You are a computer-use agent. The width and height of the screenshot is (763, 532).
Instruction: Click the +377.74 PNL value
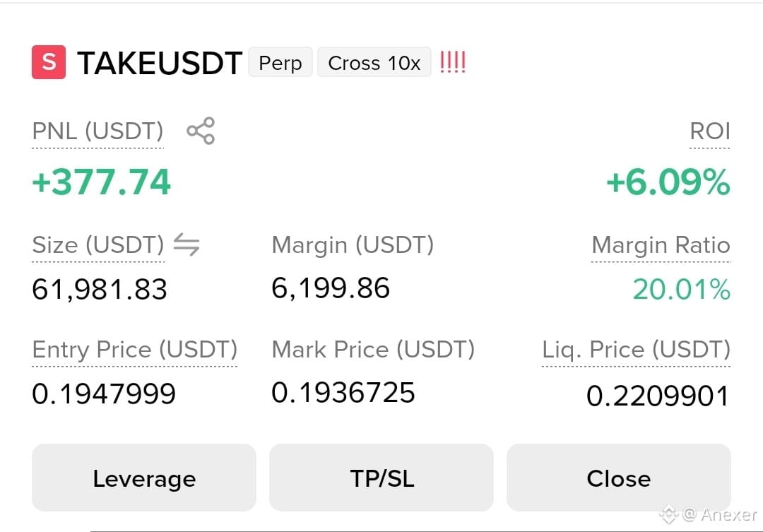click(x=101, y=182)
